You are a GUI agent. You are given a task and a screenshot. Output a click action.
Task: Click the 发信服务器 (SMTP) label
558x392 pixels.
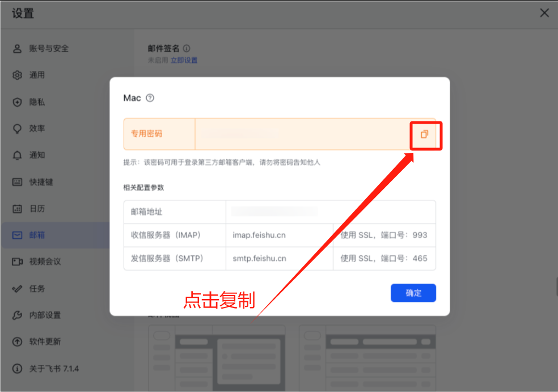pyautogui.click(x=167, y=259)
